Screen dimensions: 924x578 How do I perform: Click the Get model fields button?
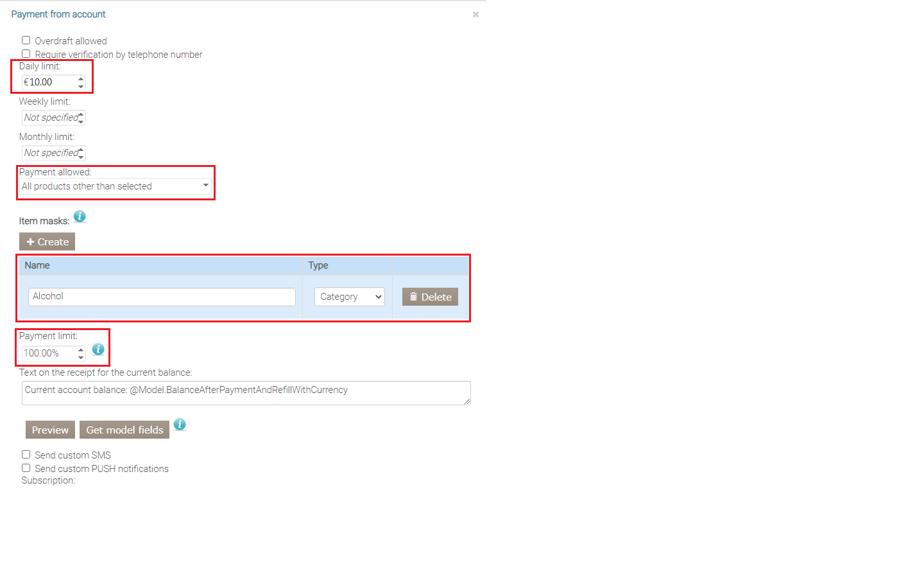tap(124, 430)
